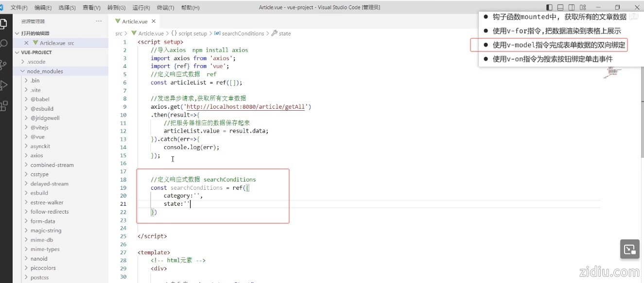Open the Search view in activity bar
This screenshot has height=283, width=644.
click(4, 44)
